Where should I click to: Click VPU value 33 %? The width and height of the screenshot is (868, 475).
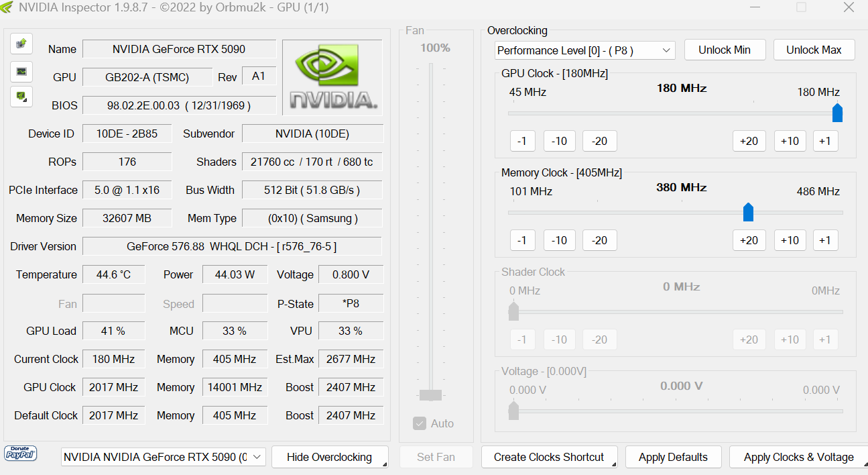click(351, 331)
